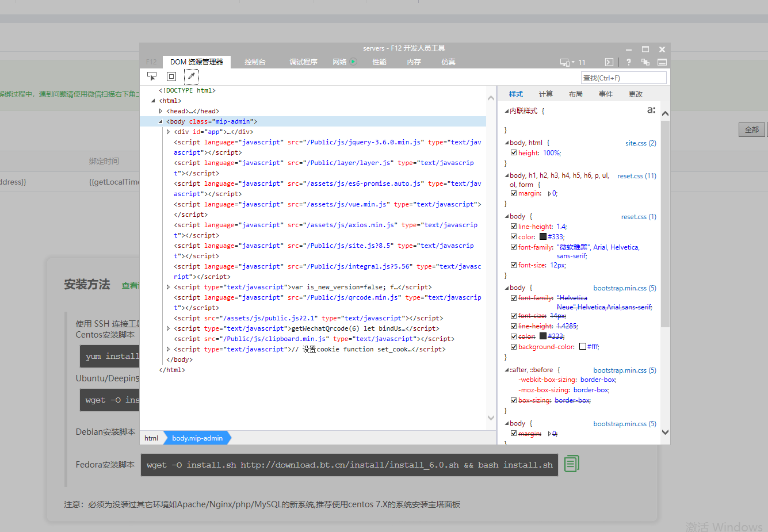Image resolution: width=768 pixels, height=532 pixels.
Task: Switch to the 控制台 tab
Action: coord(255,62)
